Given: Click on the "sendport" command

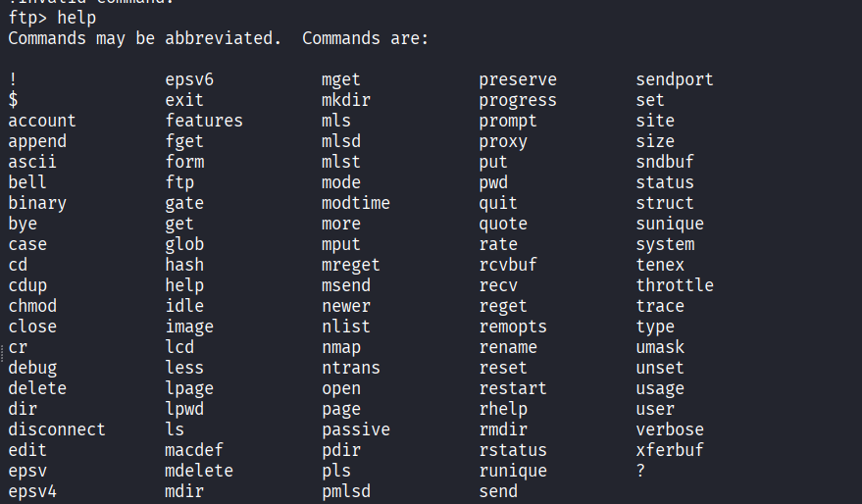Looking at the screenshot, I should 674,79.
